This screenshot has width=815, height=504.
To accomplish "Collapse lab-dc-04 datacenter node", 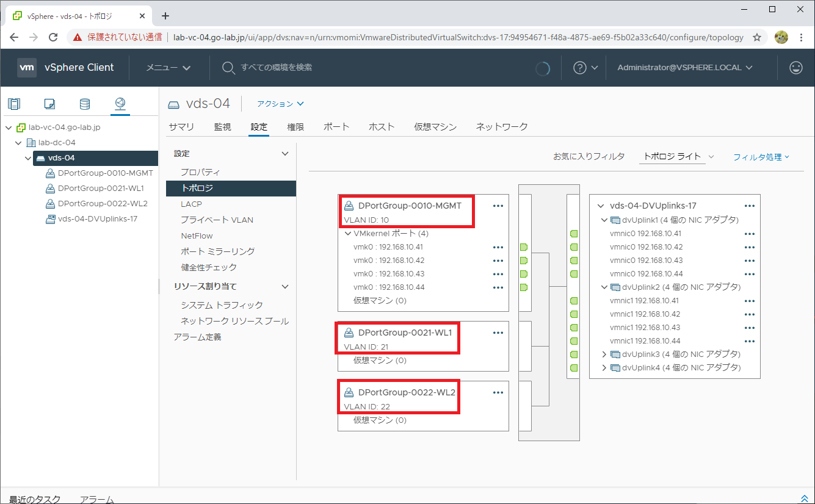I will (18, 143).
